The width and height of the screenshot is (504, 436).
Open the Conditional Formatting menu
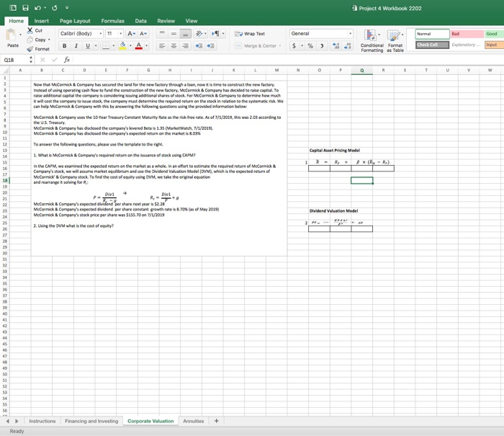click(x=372, y=40)
